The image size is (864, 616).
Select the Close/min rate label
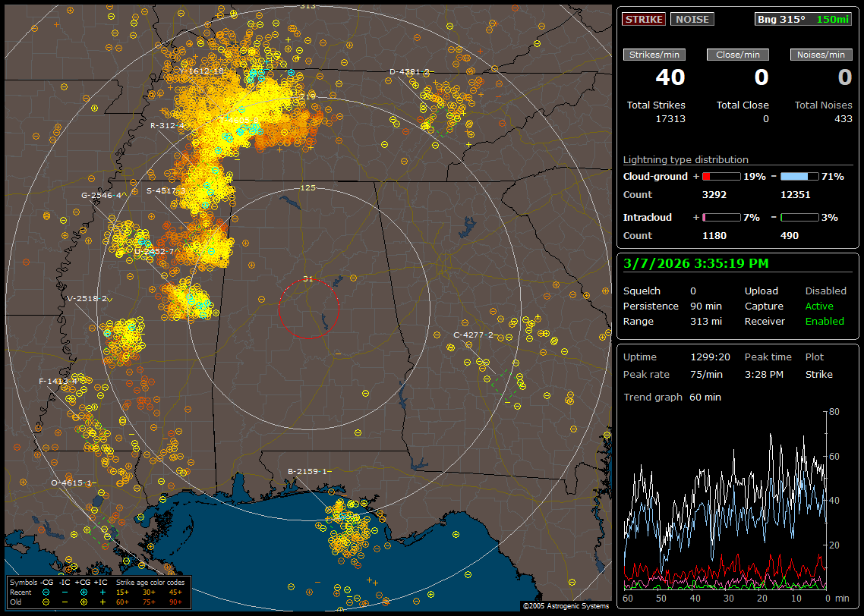pos(738,55)
